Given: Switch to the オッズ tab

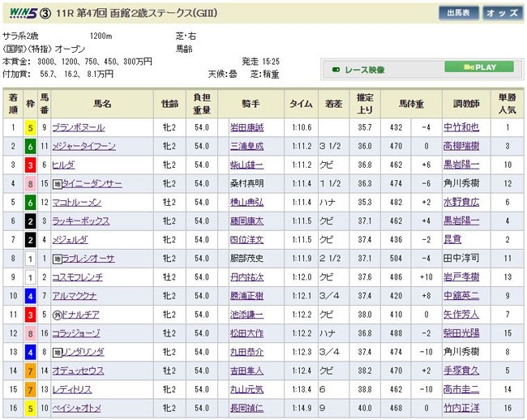Looking at the screenshot, I should point(502,13).
